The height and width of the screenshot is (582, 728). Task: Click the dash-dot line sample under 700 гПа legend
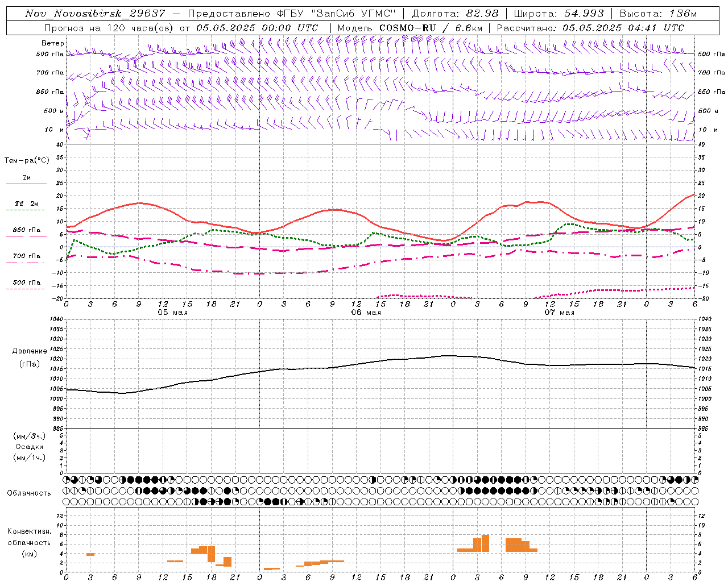(26, 263)
